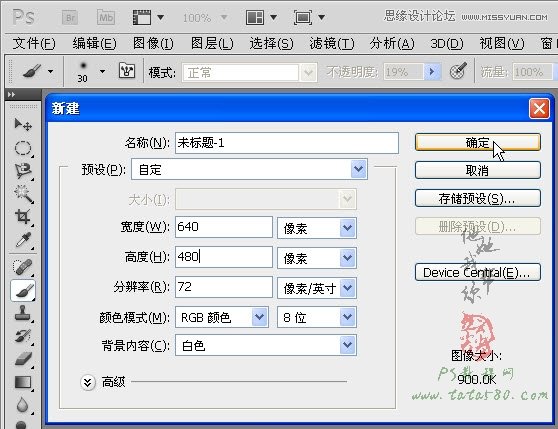
Task: Click the 高度 height input field
Action: 224,257
